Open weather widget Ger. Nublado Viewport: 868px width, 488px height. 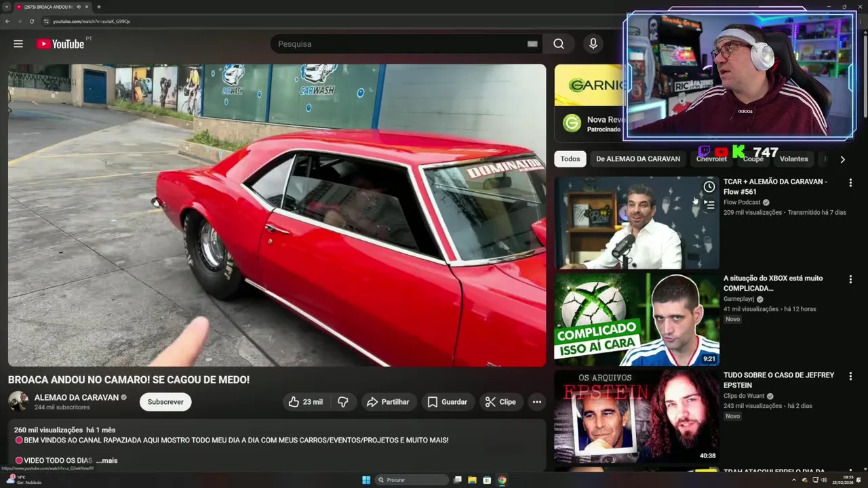tap(26, 479)
